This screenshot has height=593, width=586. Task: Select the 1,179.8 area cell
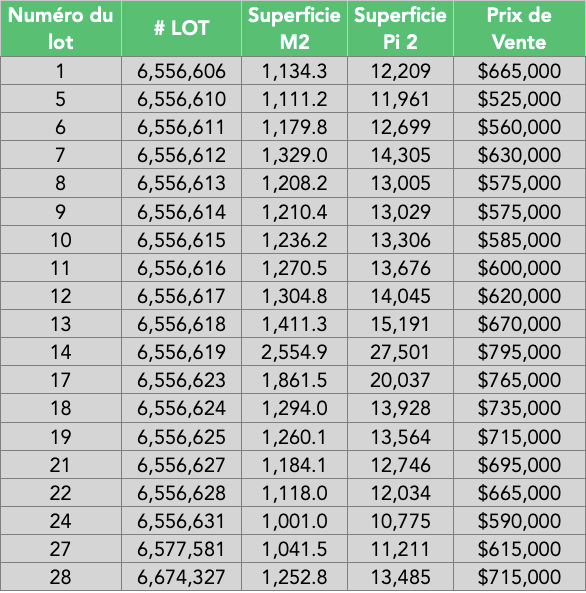click(x=294, y=127)
